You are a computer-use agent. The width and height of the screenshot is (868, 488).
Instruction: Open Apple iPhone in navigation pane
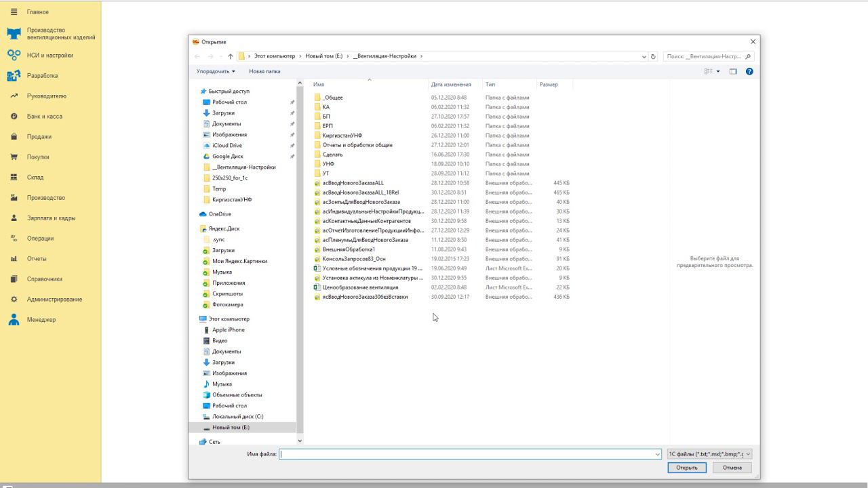coord(229,330)
